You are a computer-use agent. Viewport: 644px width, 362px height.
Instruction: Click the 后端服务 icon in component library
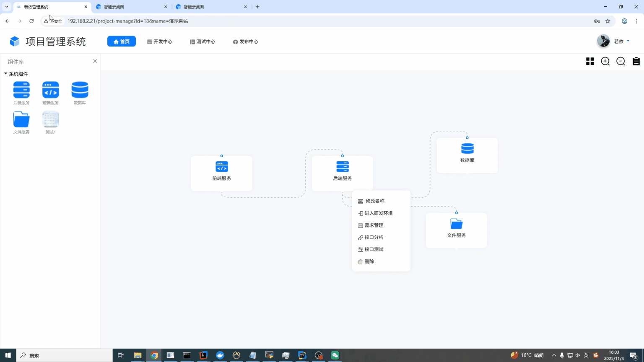point(21,90)
